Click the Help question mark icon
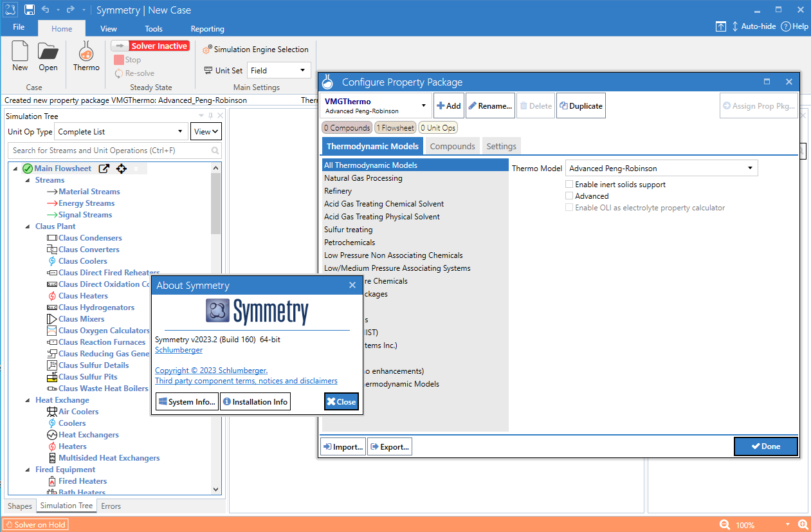The height and width of the screenshot is (532, 811). tap(785, 26)
